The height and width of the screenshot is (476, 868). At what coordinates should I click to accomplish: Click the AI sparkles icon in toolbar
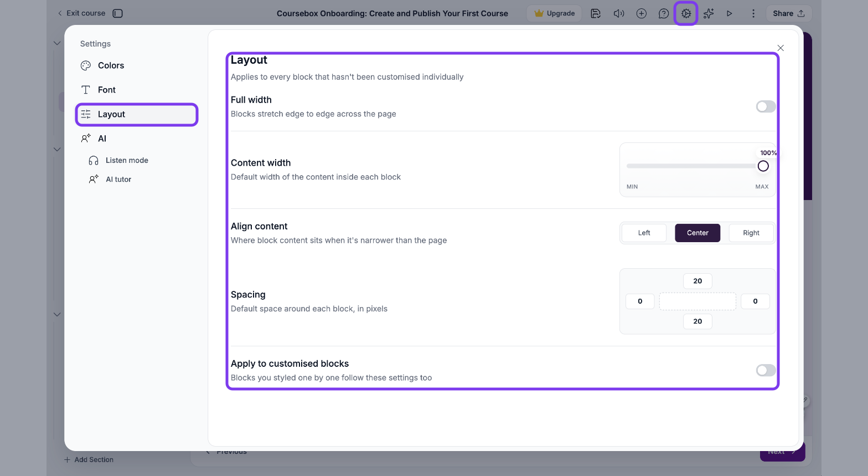tap(709, 13)
